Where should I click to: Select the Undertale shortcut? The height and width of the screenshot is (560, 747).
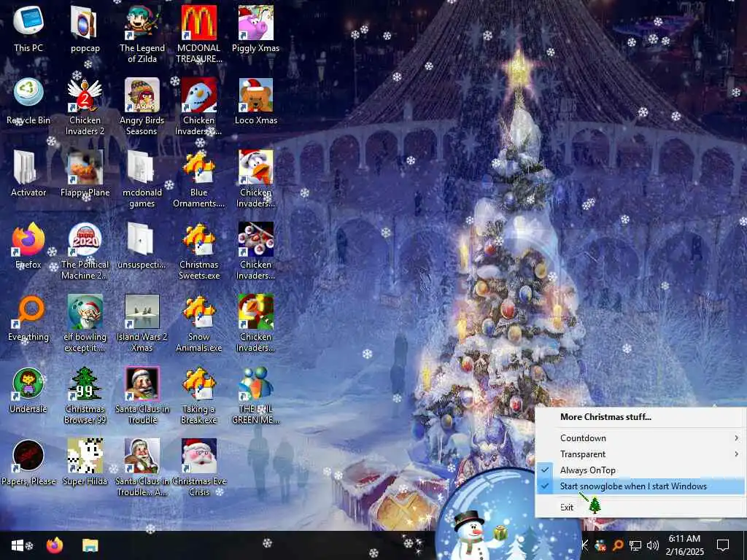click(28, 390)
